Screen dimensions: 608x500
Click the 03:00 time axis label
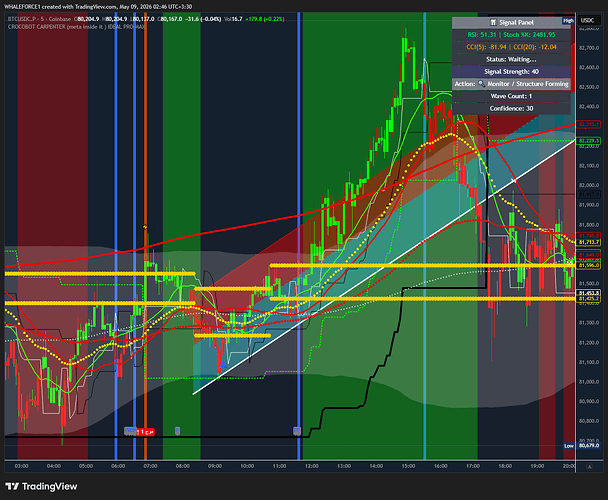click(x=21, y=466)
